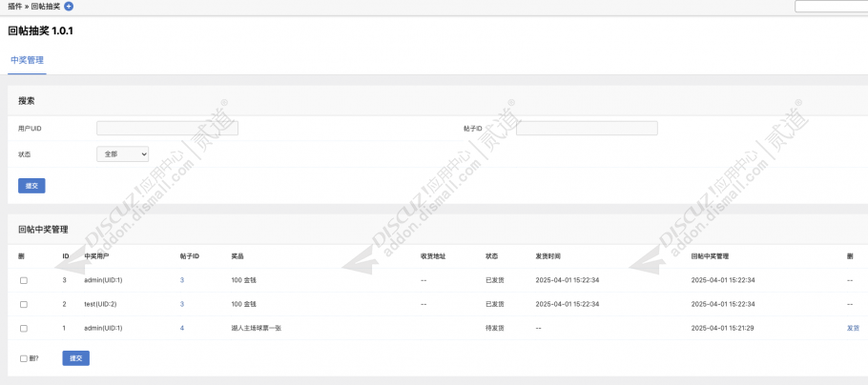Open post ID link 3 in test(UID:2) row
868x385 pixels.
(182, 304)
